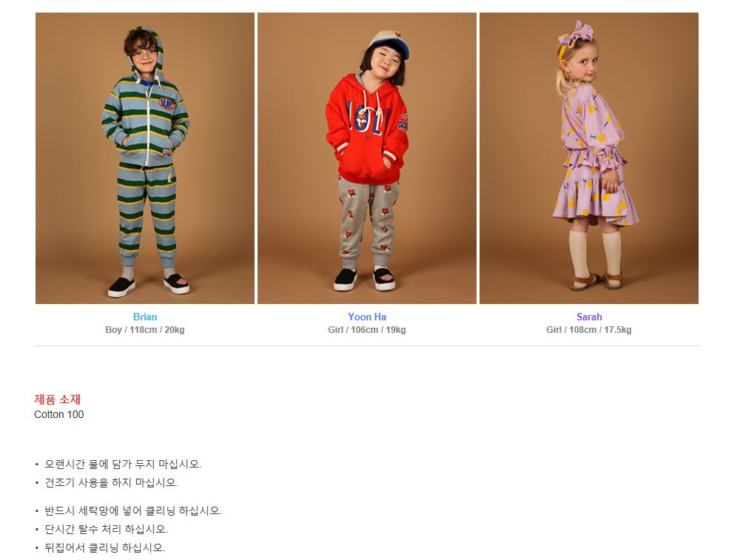Select Sarah's purple dress photo

pyautogui.click(x=589, y=158)
